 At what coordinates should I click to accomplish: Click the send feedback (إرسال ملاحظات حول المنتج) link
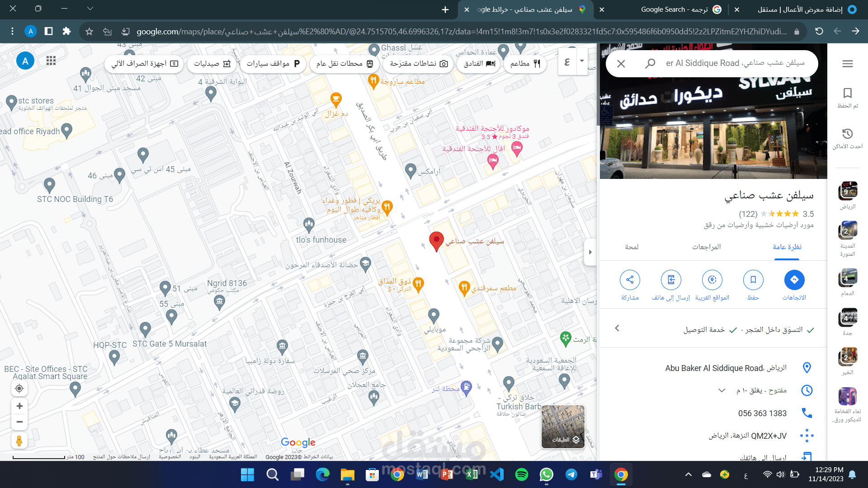click(x=121, y=457)
